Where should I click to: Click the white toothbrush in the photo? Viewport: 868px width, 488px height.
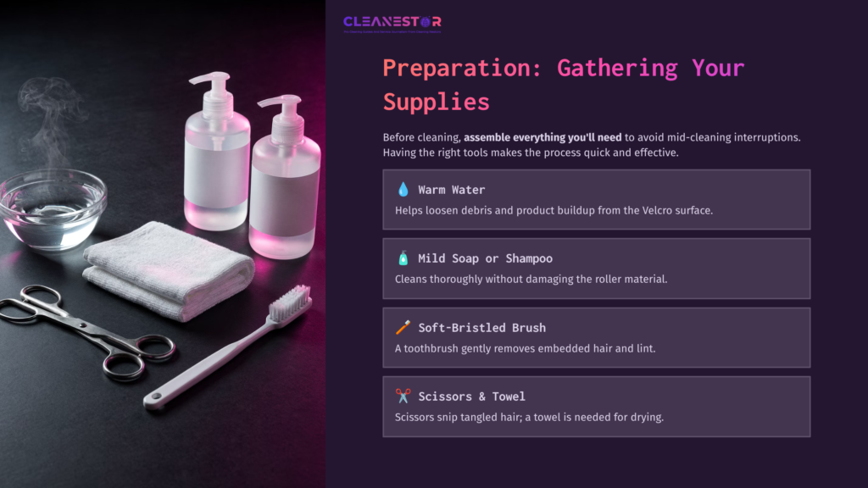point(229,347)
